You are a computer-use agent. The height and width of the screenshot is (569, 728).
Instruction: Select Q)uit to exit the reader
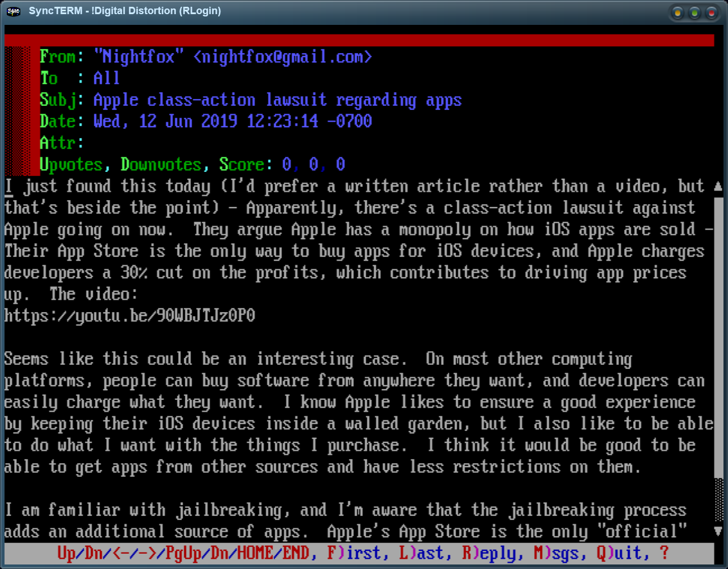[619, 553]
